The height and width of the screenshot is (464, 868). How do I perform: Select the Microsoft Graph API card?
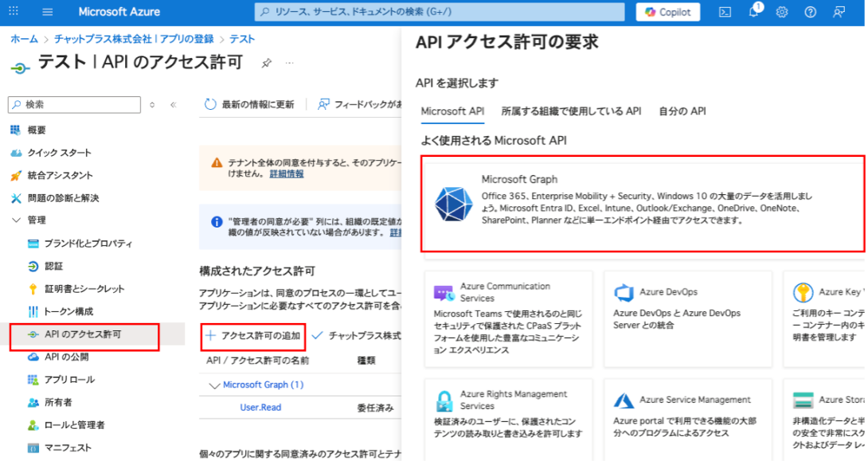644,204
